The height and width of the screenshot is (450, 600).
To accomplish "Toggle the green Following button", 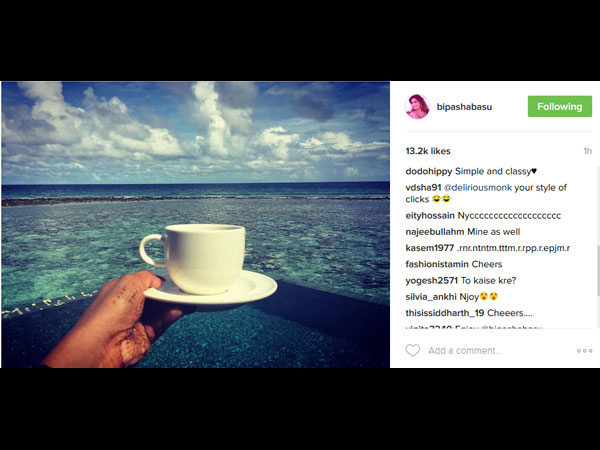I will click(x=559, y=106).
